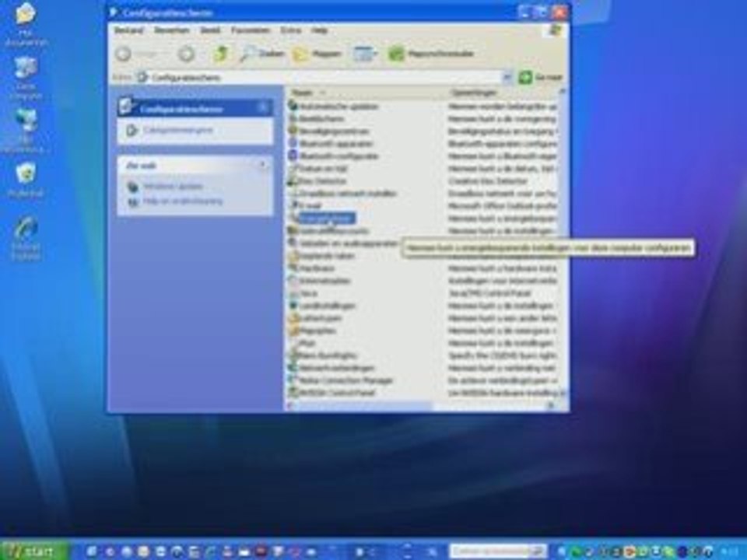Collapse the Zie ook panel
The width and height of the screenshot is (747, 560).
pos(262,165)
